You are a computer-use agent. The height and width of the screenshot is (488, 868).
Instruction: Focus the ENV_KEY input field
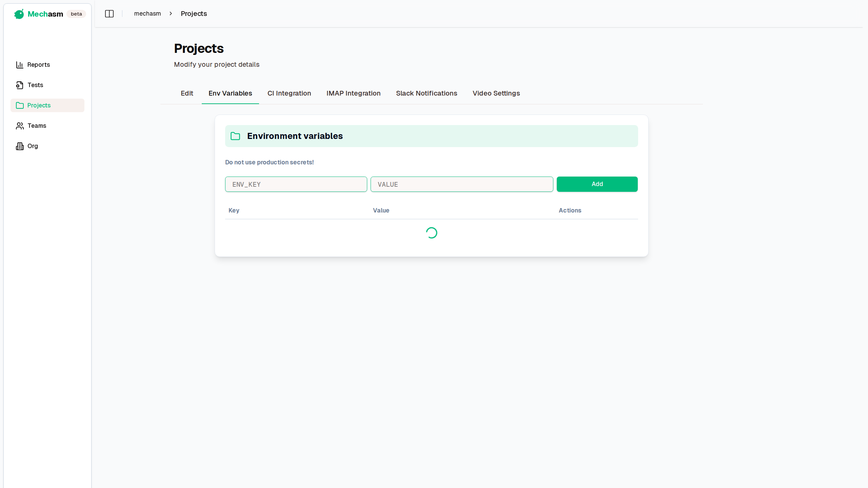(296, 184)
